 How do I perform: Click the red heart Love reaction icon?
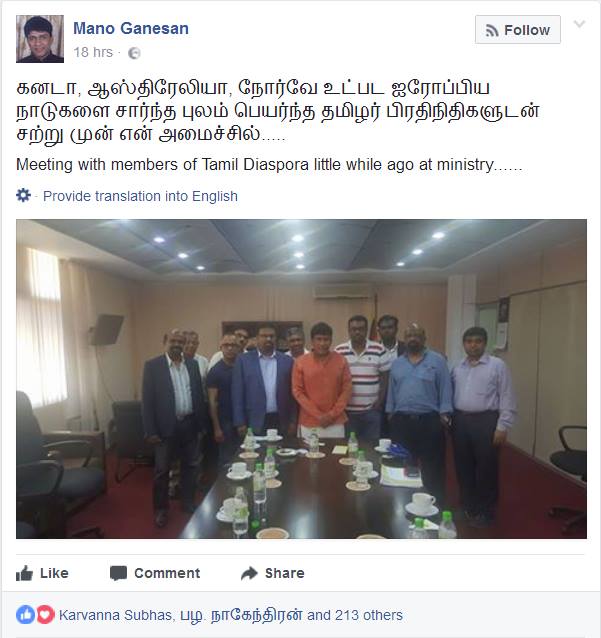click(46, 614)
